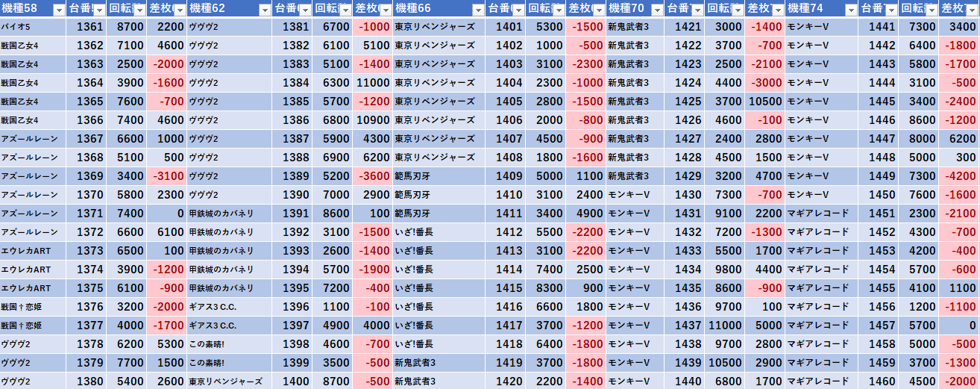Screen dimensions: 980x389
Task: Click モンキーV cell in row 1430
Action: 635,195
